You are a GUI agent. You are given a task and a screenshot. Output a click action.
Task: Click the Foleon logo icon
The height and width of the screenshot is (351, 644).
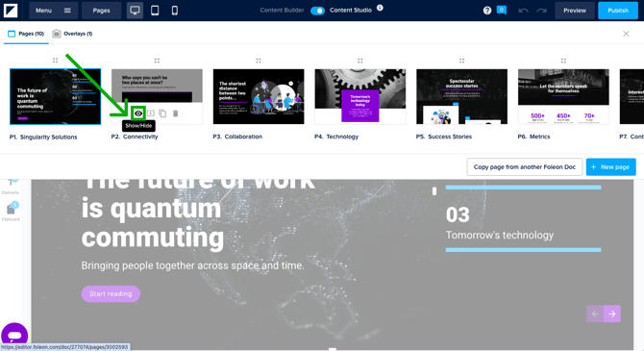(11, 11)
